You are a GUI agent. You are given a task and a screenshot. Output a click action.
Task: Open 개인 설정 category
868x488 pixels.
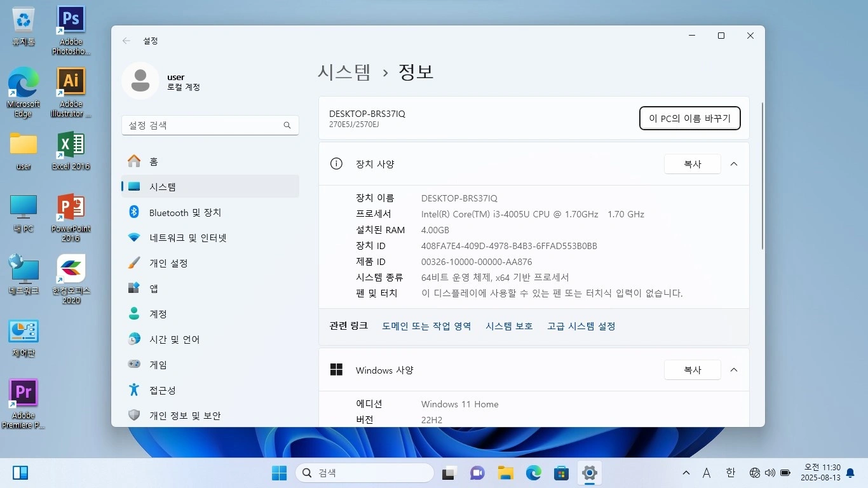click(x=210, y=263)
